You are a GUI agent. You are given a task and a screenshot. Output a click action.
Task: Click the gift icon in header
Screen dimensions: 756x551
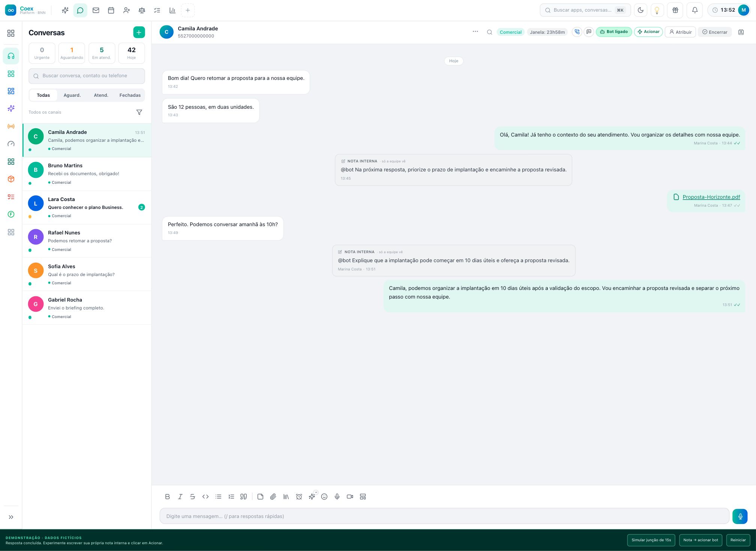(675, 10)
